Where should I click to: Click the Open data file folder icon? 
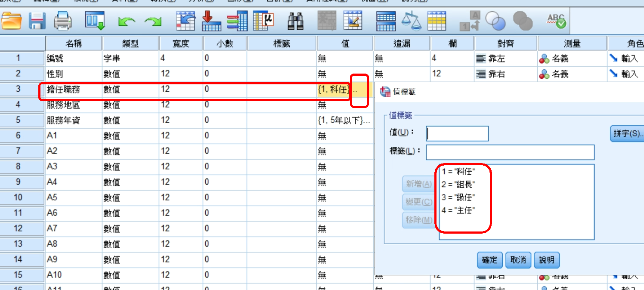(12, 20)
